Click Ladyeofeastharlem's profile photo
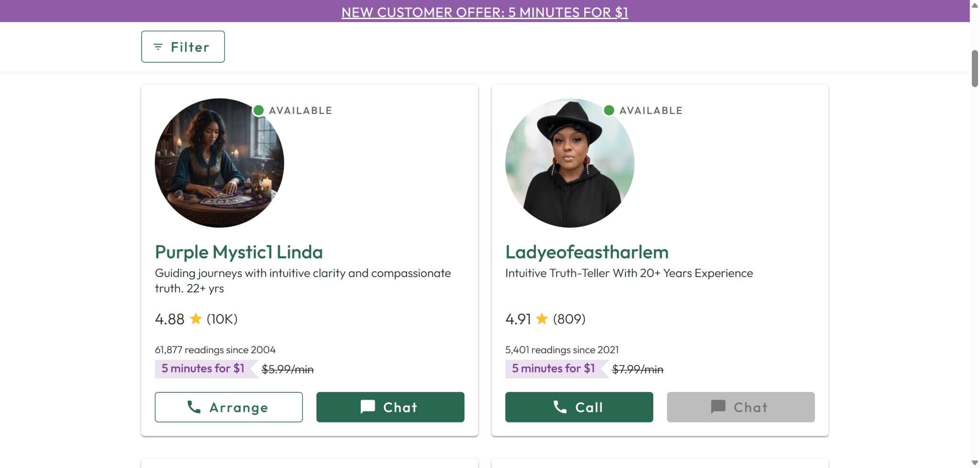980x468 pixels. (x=570, y=163)
